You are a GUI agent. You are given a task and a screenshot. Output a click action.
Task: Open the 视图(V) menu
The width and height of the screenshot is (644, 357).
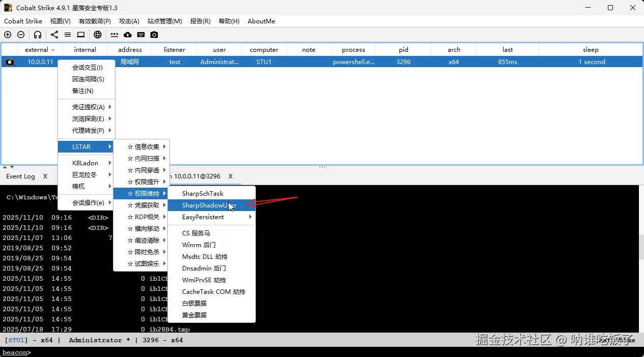tap(61, 21)
